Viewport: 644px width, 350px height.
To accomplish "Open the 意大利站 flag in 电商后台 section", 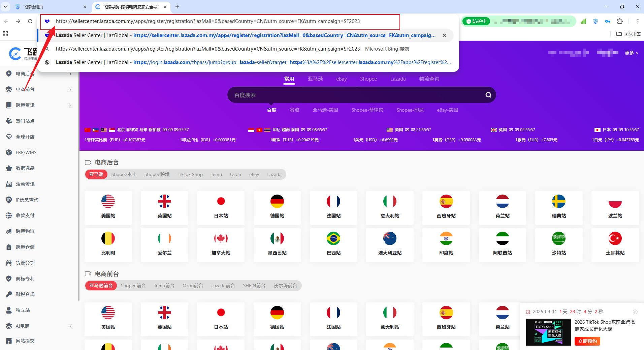I will [390, 201].
